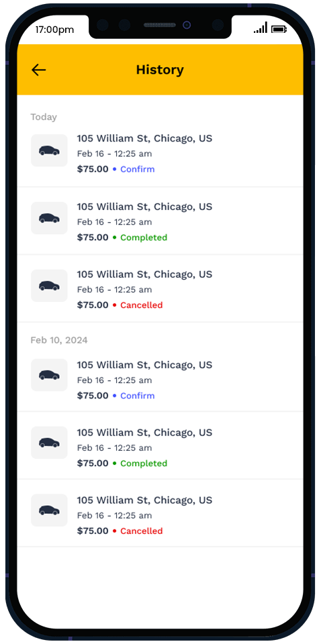Select the green Completed status under Today
The height and width of the screenshot is (644, 319).
(144, 237)
